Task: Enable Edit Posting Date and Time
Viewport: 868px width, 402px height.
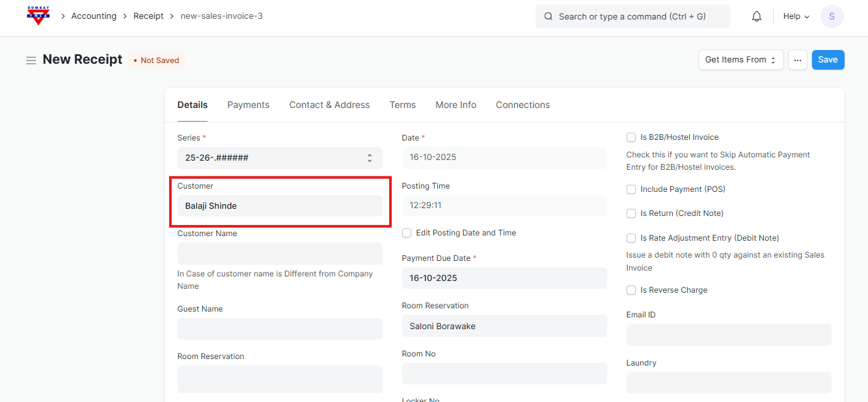Action: coord(407,233)
